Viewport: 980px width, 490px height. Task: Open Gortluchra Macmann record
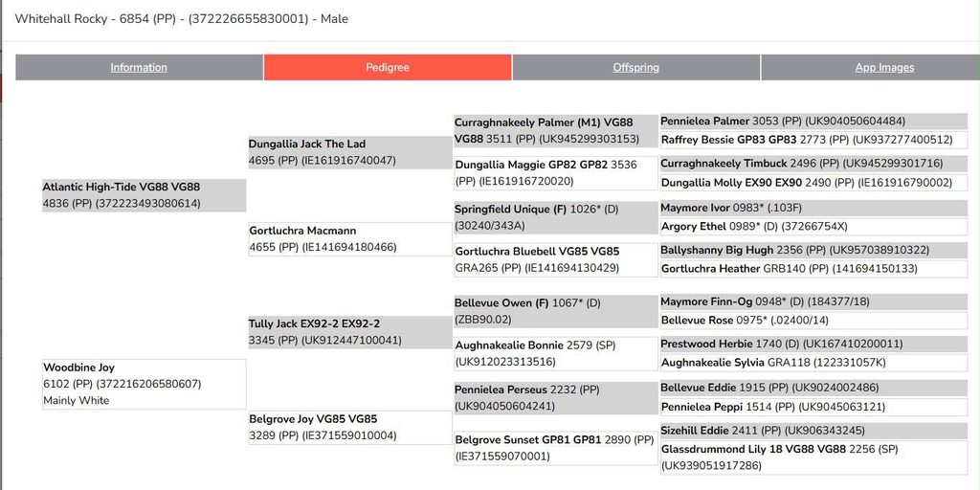(350, 238)
